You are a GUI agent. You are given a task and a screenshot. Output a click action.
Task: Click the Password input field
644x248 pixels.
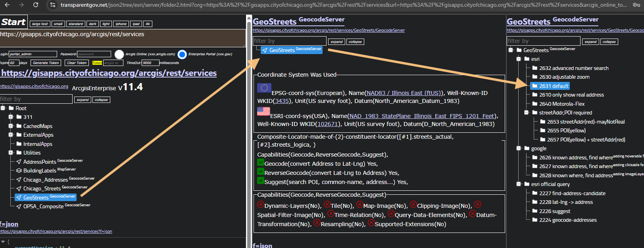[94, 54]
